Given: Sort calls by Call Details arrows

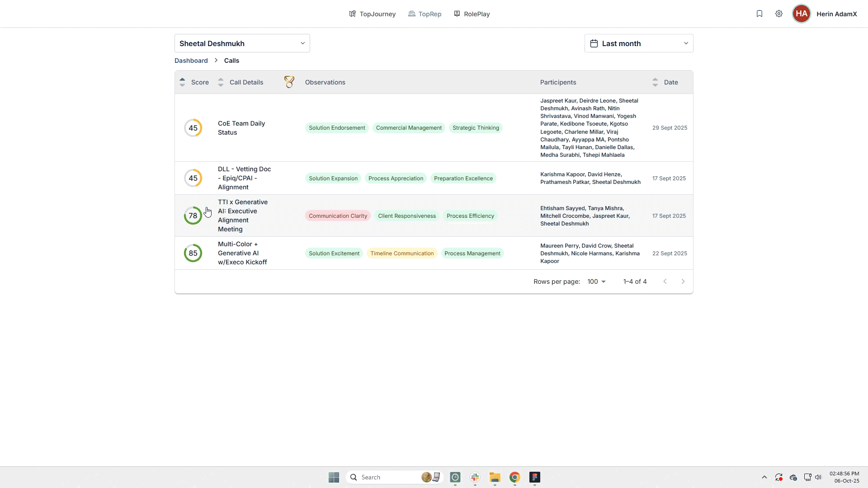Looking at the screenshot, I should point(221,82).
